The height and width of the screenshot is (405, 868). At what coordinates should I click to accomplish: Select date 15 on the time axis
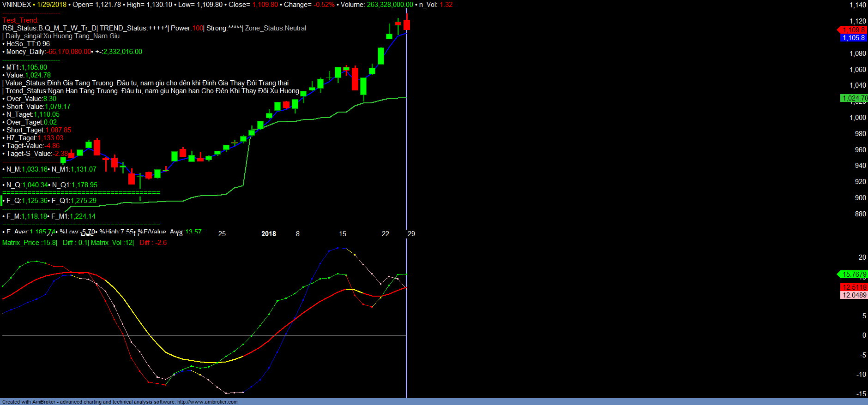coord(343,234)
